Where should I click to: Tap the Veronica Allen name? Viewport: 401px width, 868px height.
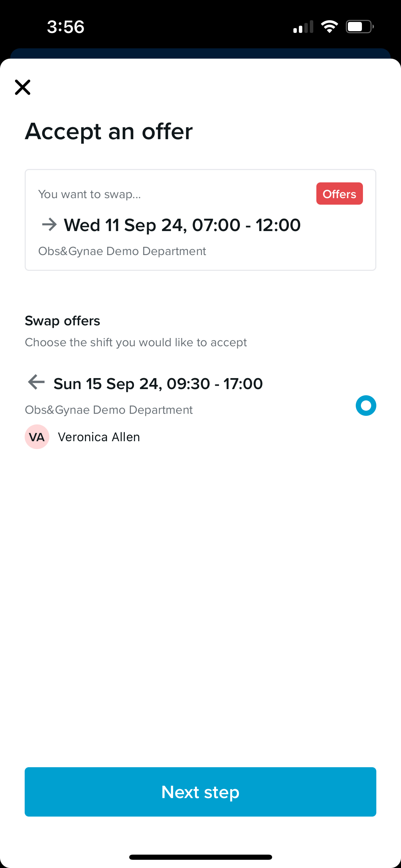coord(99,437)
